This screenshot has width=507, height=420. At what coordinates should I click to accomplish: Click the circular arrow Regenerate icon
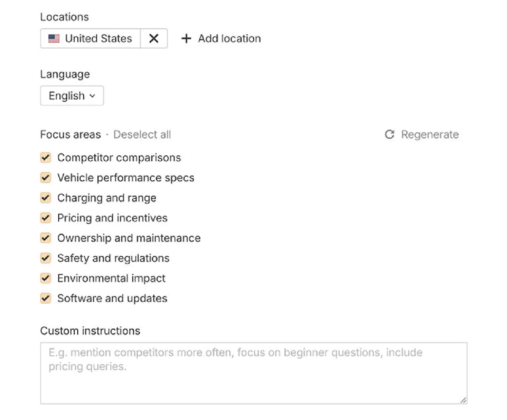point(390,135)
